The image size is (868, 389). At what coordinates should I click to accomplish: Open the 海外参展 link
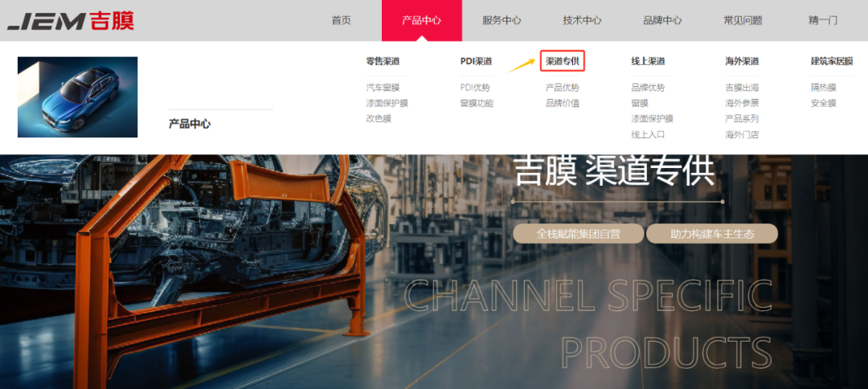[x=743, y=103]
